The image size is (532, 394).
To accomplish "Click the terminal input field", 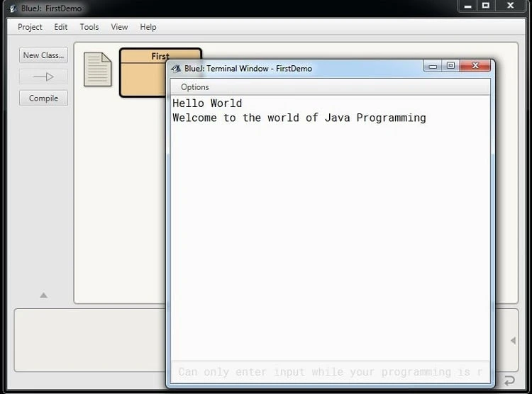I will (x=330, y=372).
